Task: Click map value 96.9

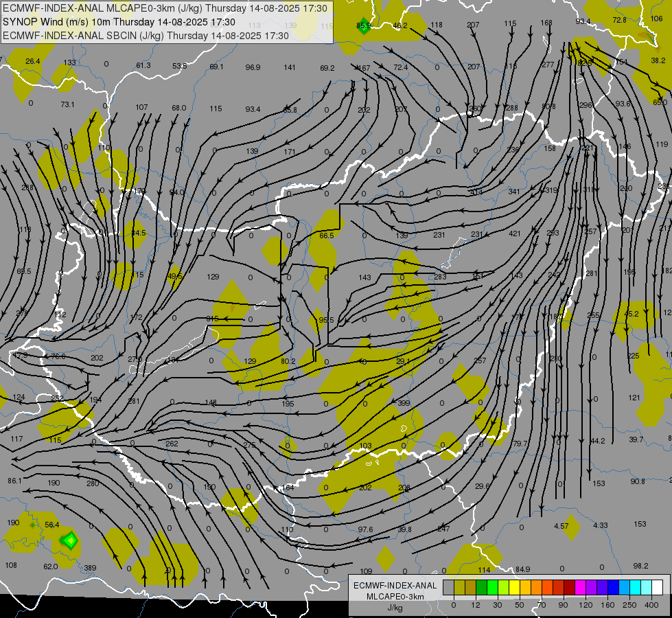Action: pyautogui.click(x=253, y=67)
